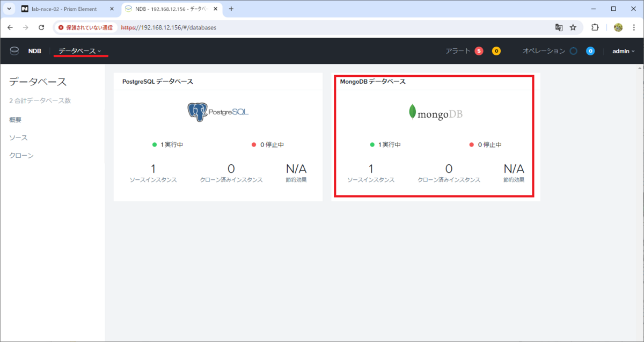Go forward in browser history

tap(26, 27)
